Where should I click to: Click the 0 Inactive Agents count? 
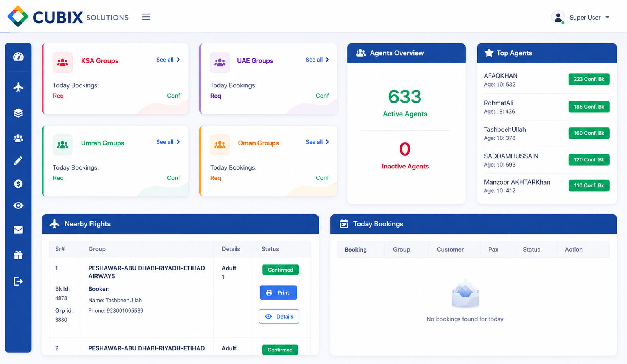pos(405,149)
